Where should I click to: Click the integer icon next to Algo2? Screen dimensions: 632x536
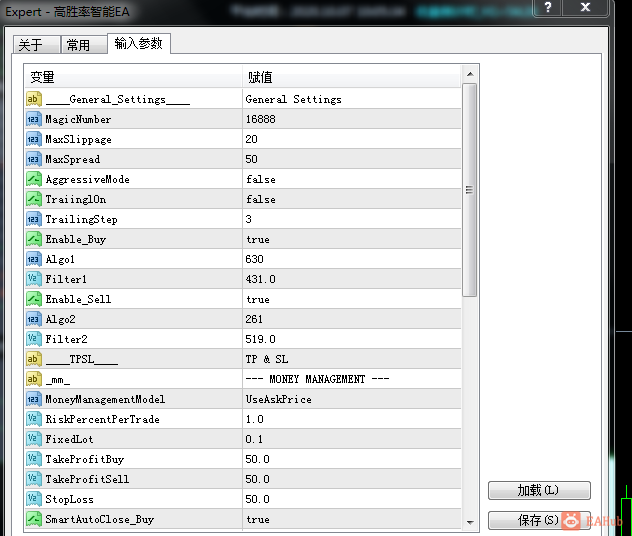34,319
